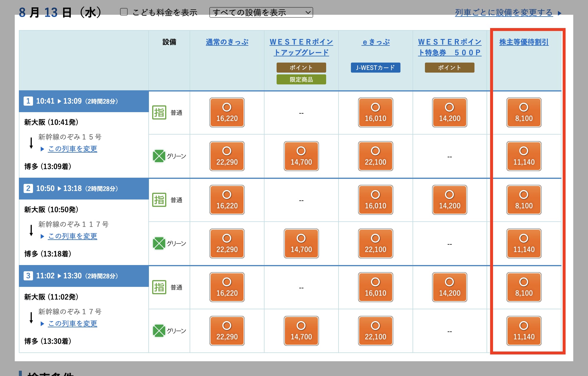Select 14,700 upgrade Green fare for 10:50 train
The width and height of the screenshot is (588, 376).
tap(301, 243)
